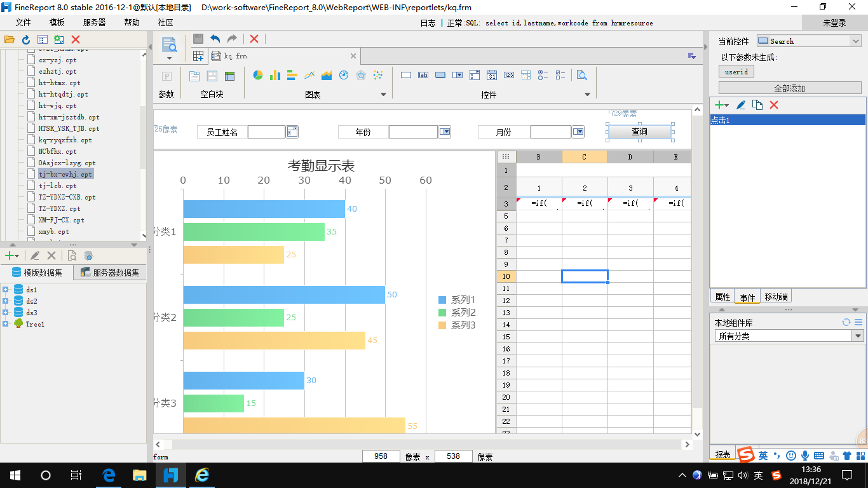The width and height of the screenshot is (868, 488).
Task: Select tj-bx-cwhj.cpt in file tree
Action: point(65,174)
